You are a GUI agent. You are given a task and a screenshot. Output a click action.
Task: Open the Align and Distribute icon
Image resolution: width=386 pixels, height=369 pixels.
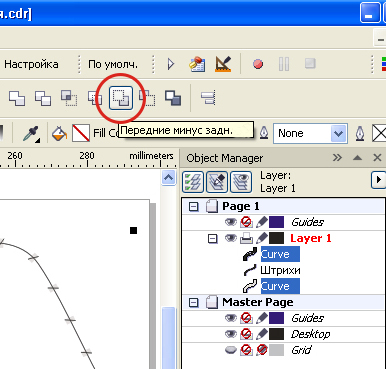pyautogui.click(x=208, y=98)
